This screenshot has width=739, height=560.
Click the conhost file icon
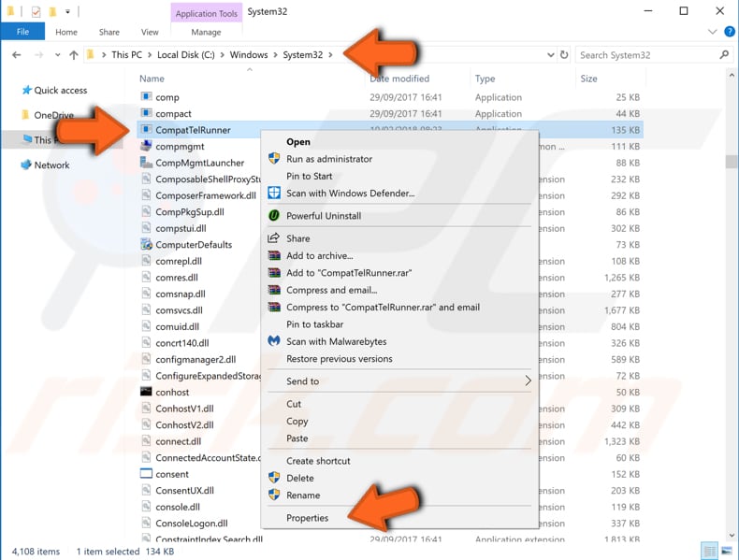pos(146,392)
